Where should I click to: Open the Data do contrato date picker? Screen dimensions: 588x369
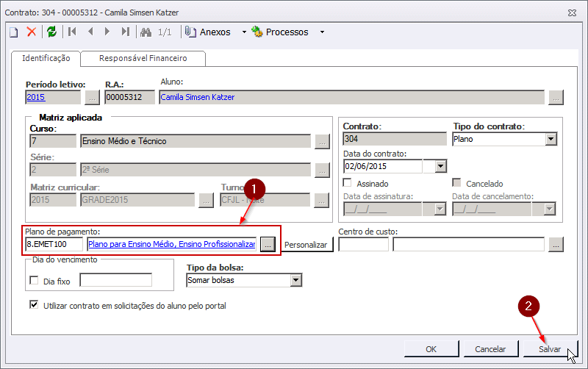click(x=440, y=165)
